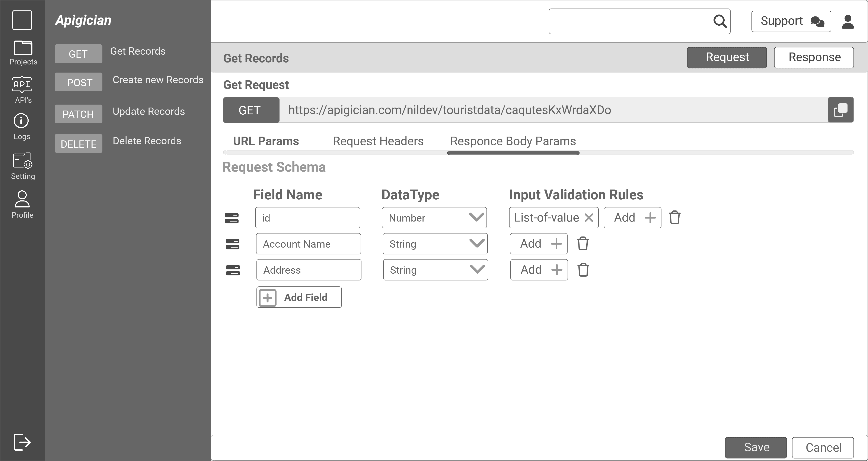The width and height of the screenshot is (868, 461).
Task: Expand the Account Name String datatype dropdown
Action: (435, 244)
